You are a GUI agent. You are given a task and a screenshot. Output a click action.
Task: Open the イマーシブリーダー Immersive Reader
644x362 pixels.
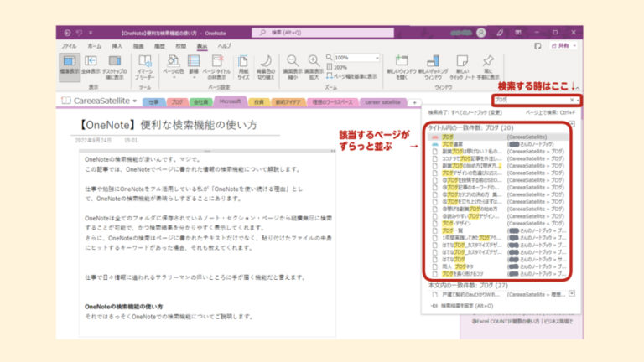(x=144, y=67)
